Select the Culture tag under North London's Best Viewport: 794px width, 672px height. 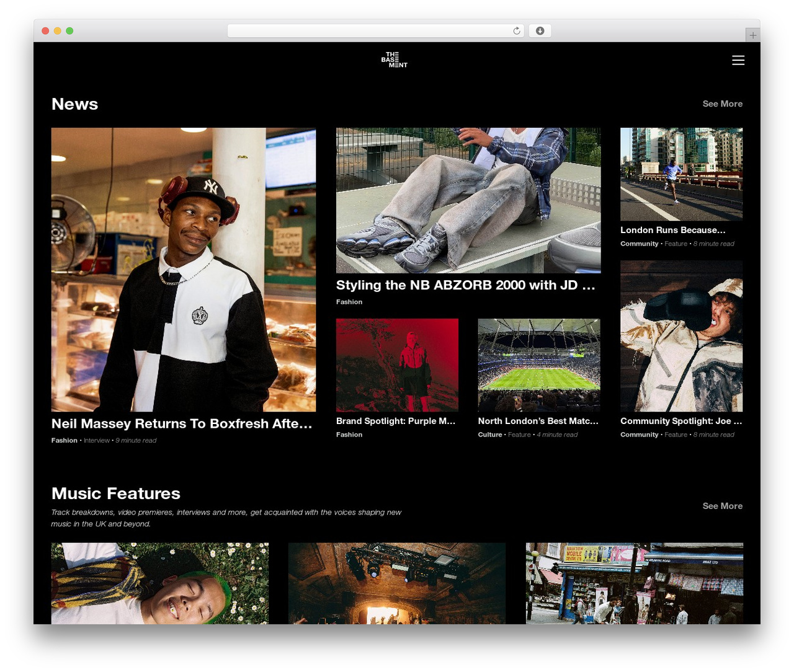pyautogui.click(x=490, y=435)
